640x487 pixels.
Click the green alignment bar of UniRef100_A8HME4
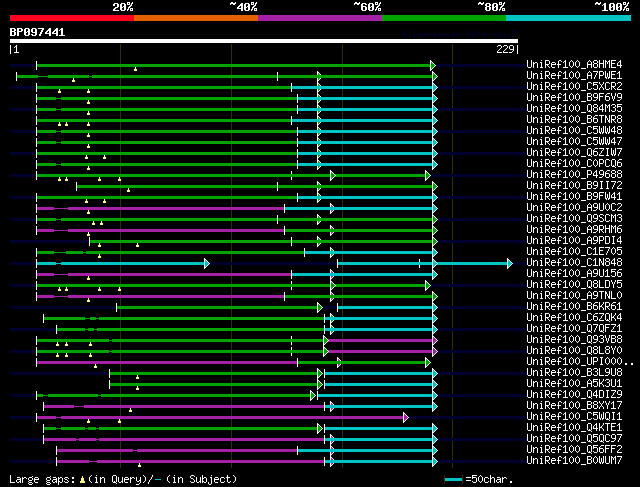pos(235,65)
